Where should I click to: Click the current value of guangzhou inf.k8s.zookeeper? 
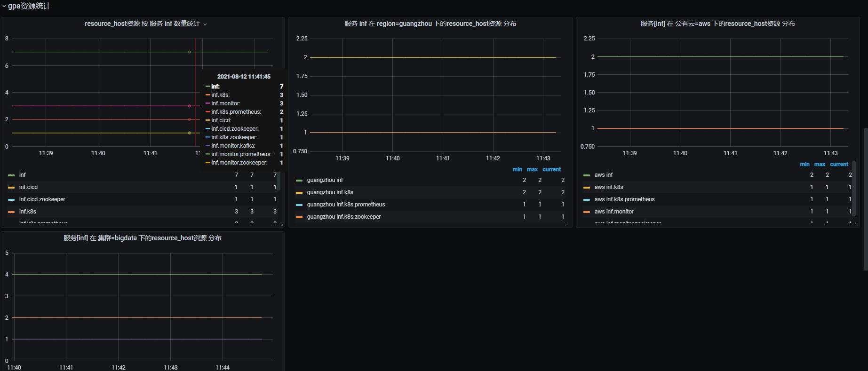click(563, 217)
